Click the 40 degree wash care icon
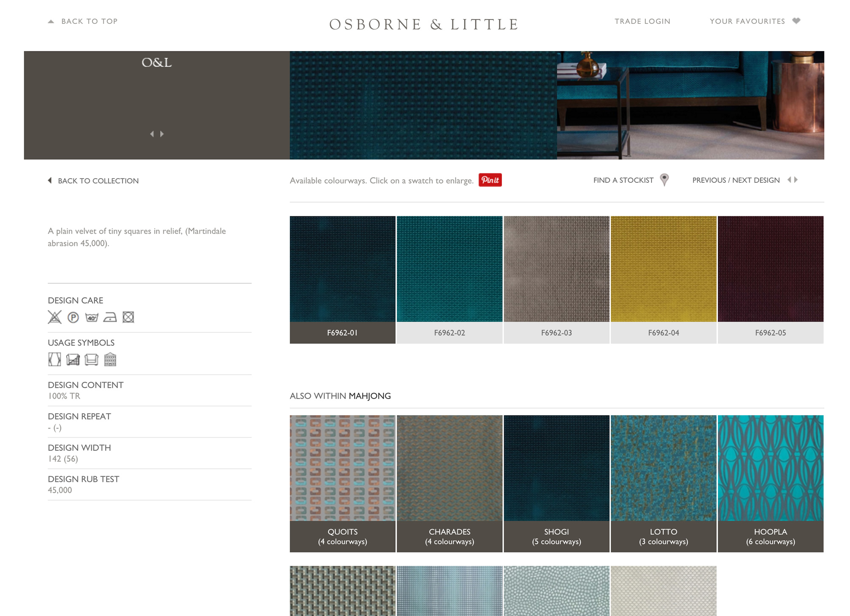The height and width of the screenshot is (616, 850). 92,317
